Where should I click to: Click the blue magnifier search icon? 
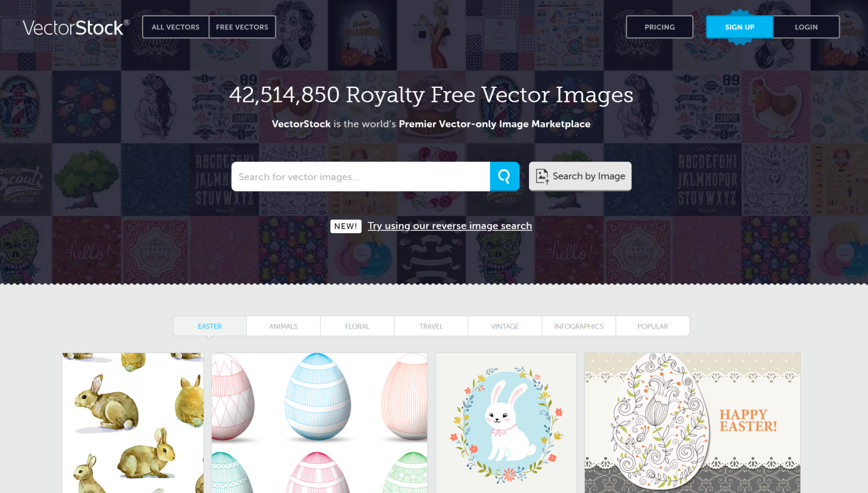click(x=505, y=176)
